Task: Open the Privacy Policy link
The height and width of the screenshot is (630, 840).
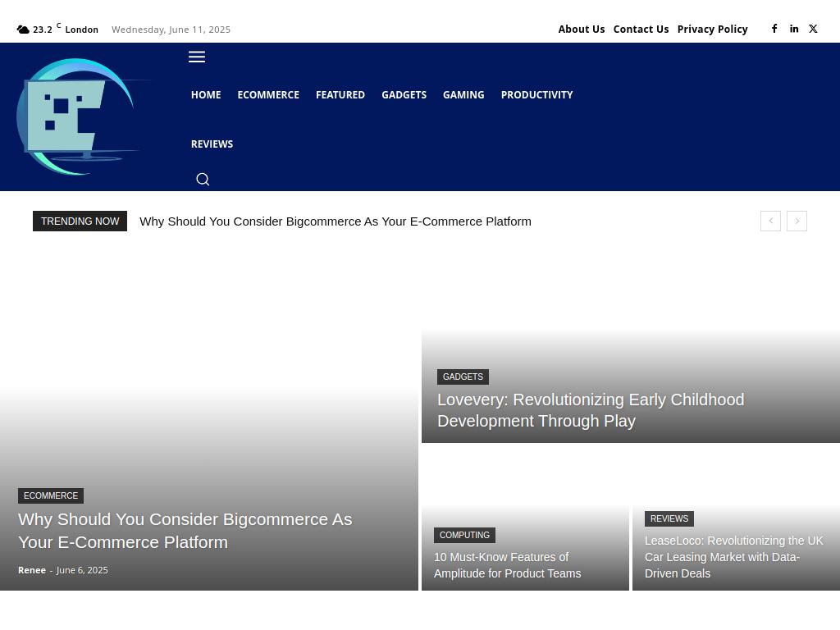Action: (713, 29)
